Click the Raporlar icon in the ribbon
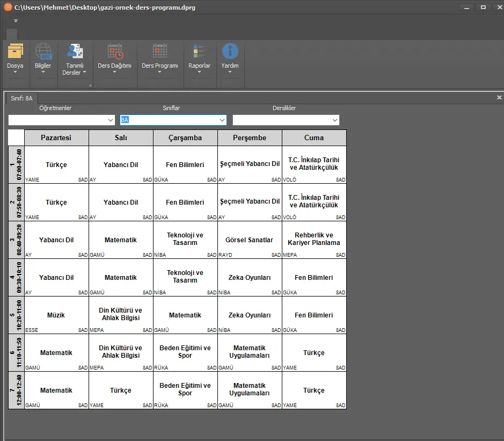The width and height of the screenshot is (504, 441). click(199, 52)
